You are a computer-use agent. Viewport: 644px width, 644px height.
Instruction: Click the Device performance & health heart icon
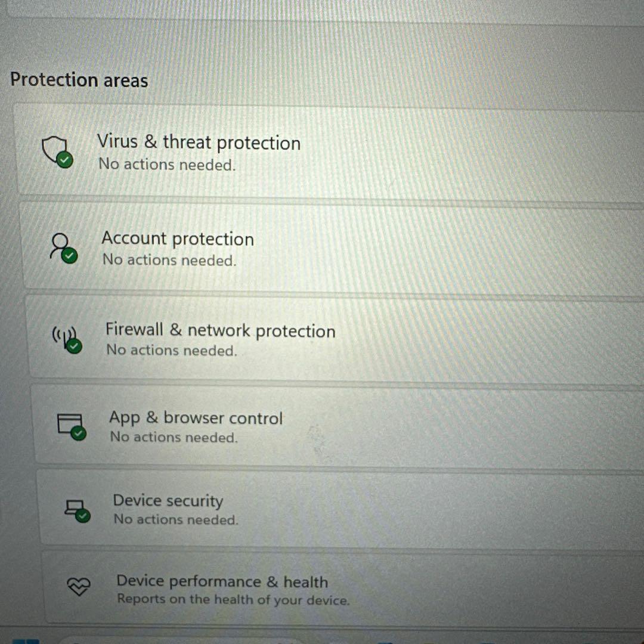click(79, 587)
